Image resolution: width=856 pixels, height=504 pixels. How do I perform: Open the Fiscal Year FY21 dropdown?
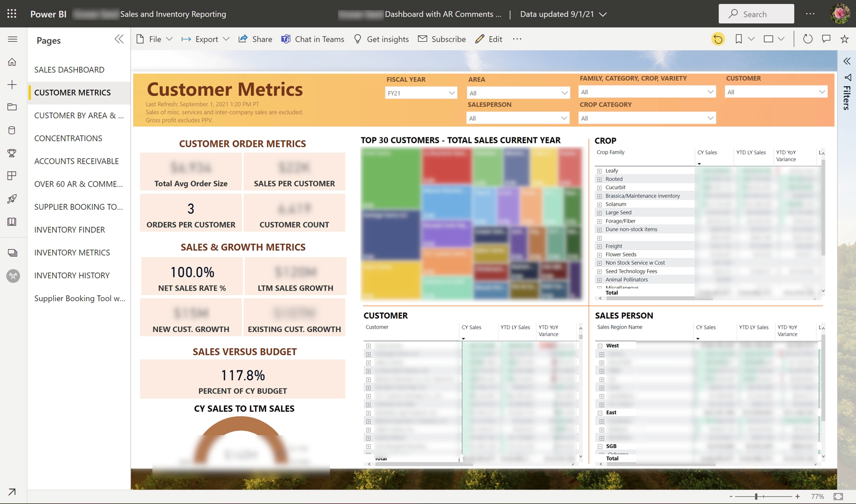click(x=421, y=93)
